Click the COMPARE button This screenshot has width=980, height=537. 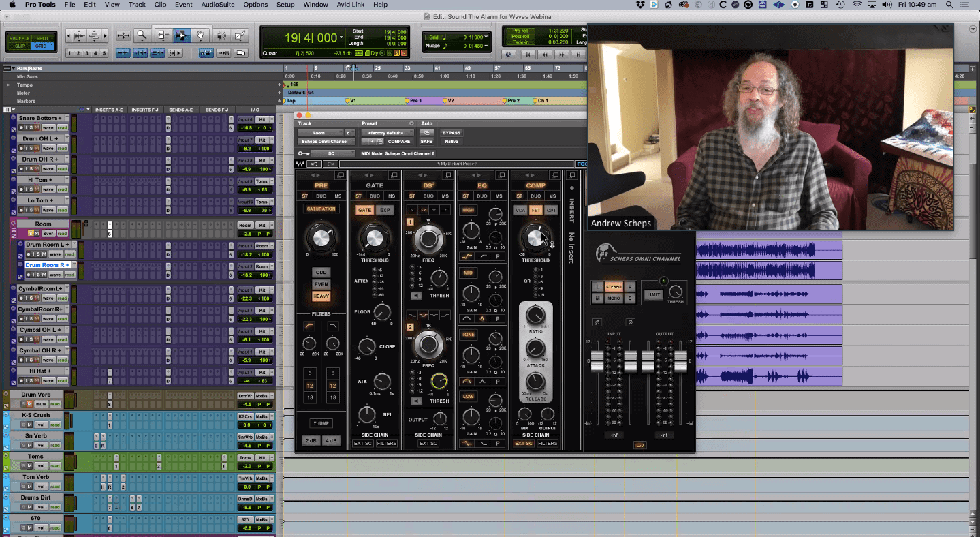[x=399, y=142]
